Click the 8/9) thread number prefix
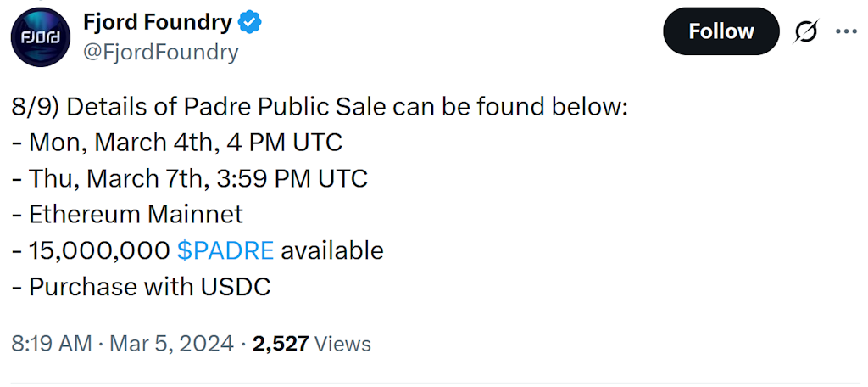Image resolution: width=868 pixels, height=387 pixels. 35,108
